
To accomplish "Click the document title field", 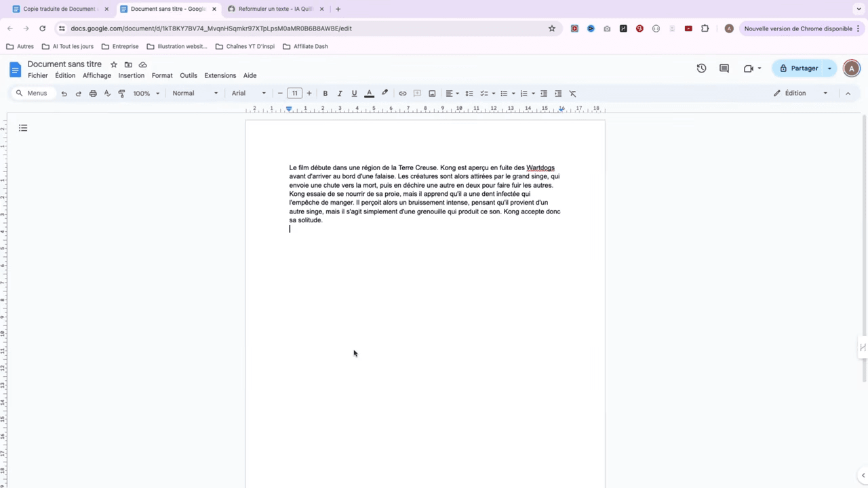I will point(64,64).
